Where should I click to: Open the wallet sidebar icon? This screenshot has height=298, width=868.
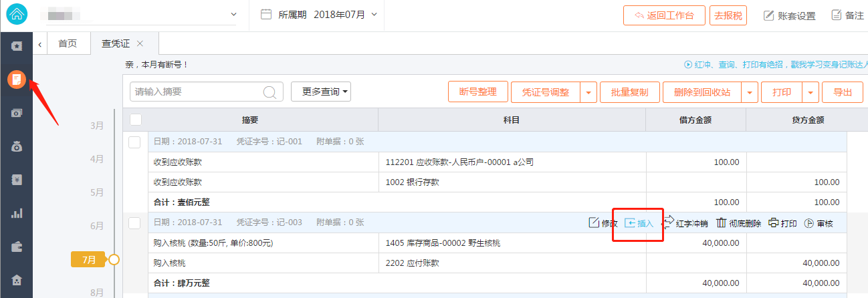(x=17, y=247)
